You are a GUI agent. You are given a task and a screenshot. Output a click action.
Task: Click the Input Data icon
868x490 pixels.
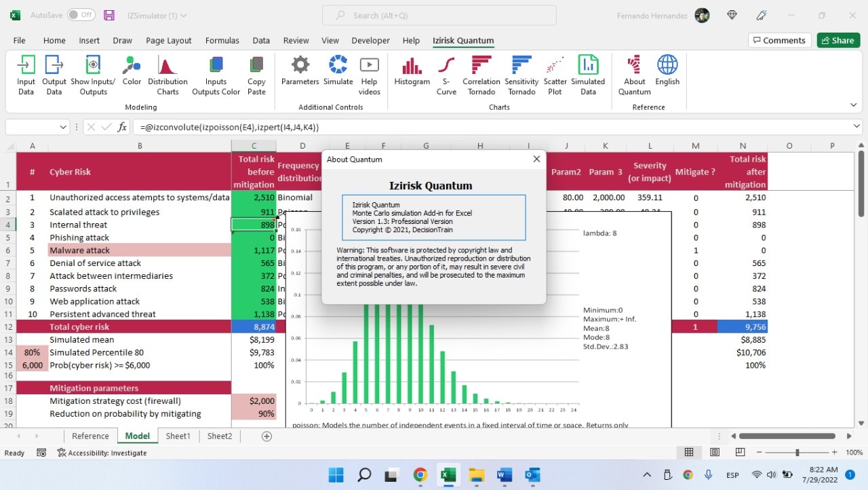pos(26,66)
